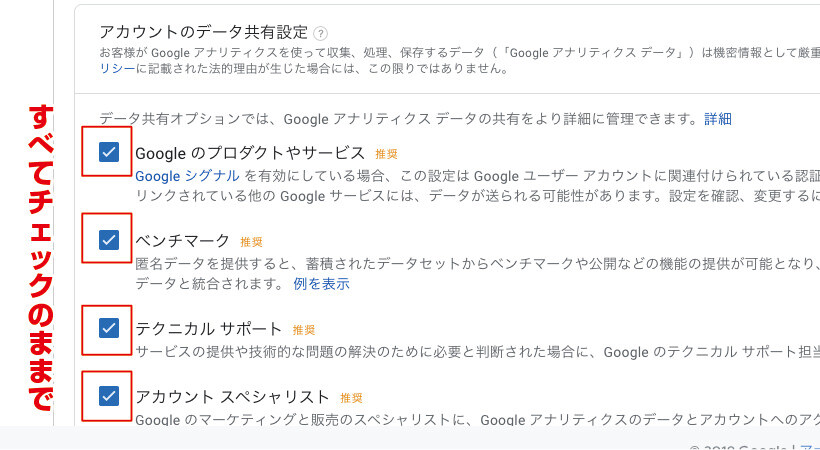This screenshot has height=450, width=820.
Task: Click the red すべてチェックのままで annotation text
Action: click(40, 255)
